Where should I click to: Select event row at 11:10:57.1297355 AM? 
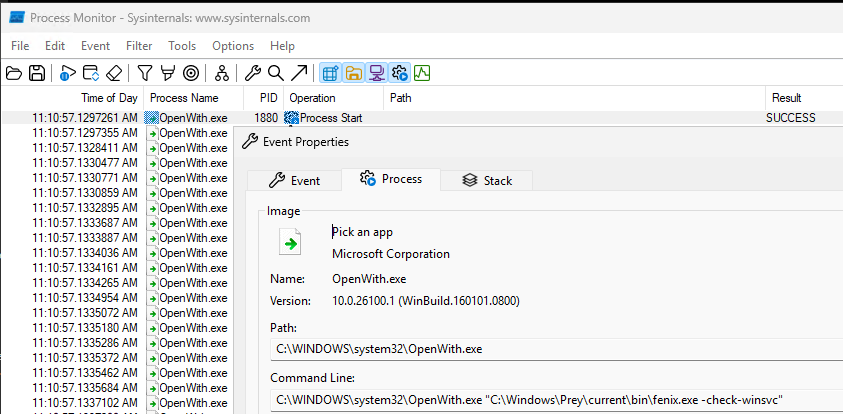117,133
